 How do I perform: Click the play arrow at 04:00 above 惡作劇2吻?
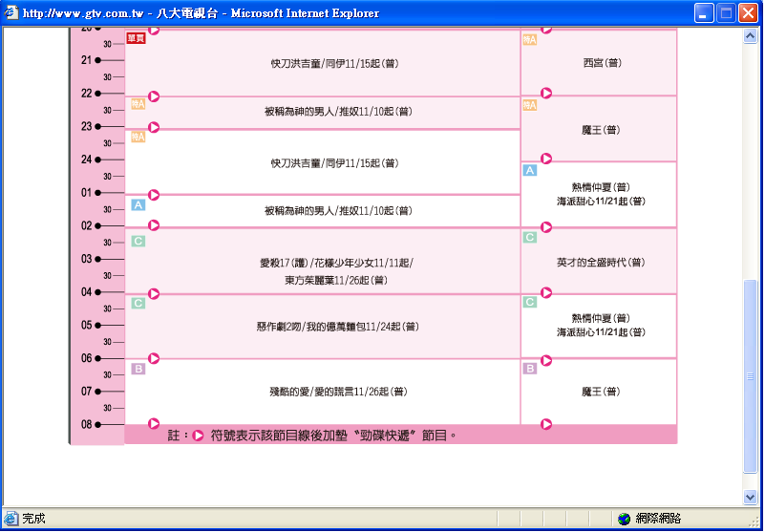(x=154, y=292)
